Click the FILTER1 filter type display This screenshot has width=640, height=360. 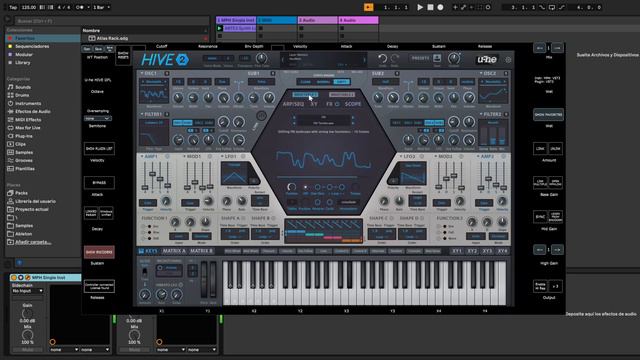pos(154,133)
